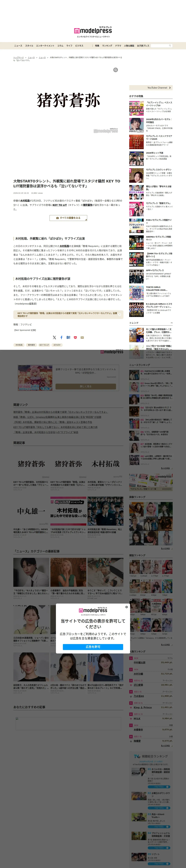The width and height of the screenshot is (186, 868).
Task: Save the article to Pocket
Action: tap(75, 337)
